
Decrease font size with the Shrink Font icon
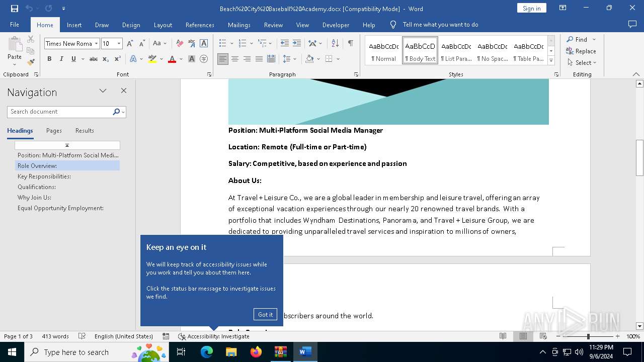point(142,44)
